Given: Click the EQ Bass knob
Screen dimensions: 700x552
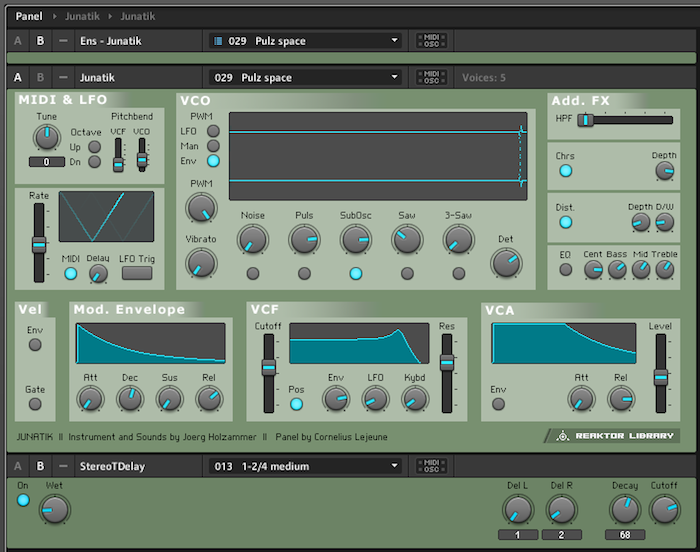Looking at the screenshot, I should [617, 269].
